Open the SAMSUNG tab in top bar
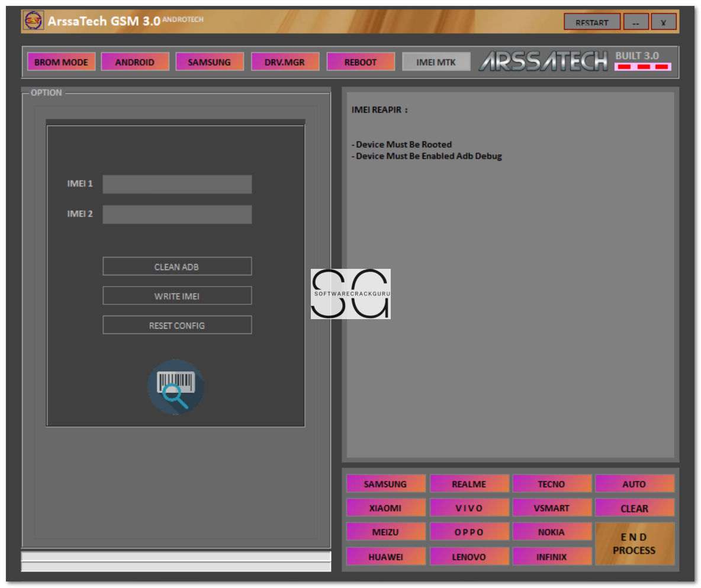The height and width of the screenshot is (588, 701). pyautogui.click(x=210, y=62)
